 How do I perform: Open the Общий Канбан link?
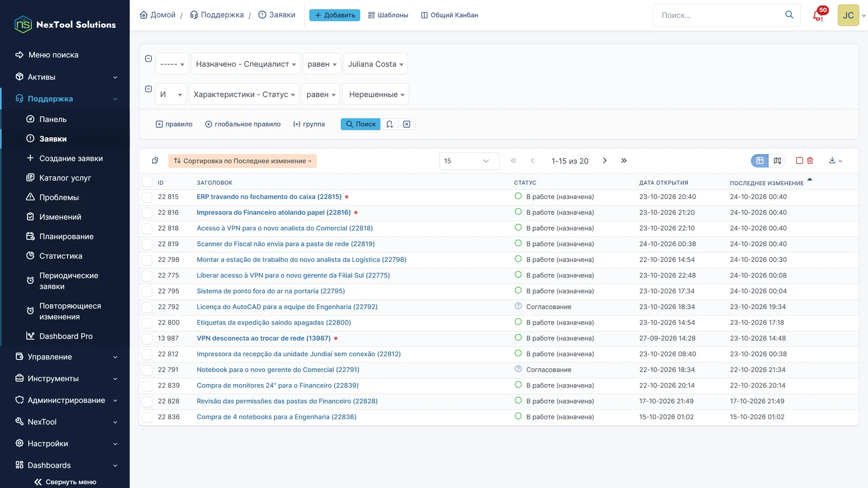tap(449, 15)
